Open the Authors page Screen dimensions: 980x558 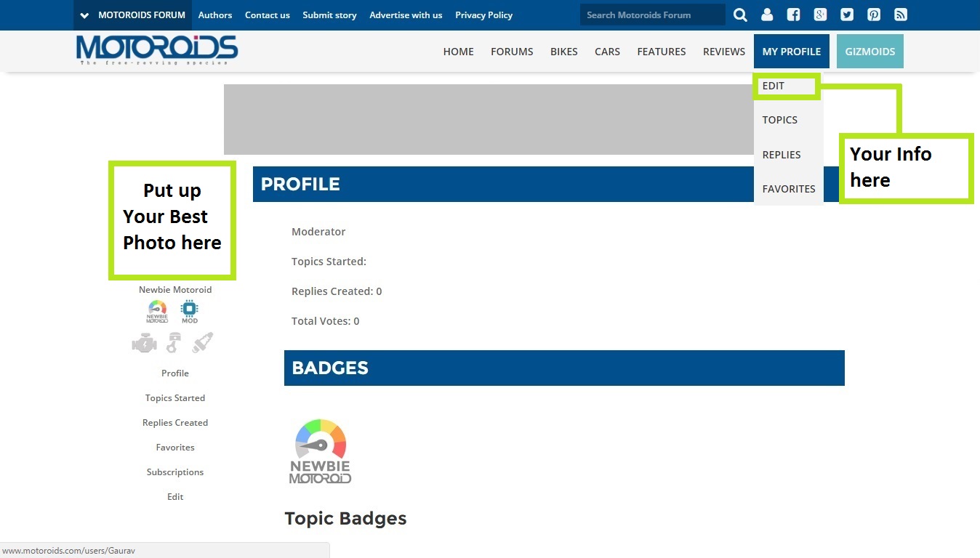[215, 15]
